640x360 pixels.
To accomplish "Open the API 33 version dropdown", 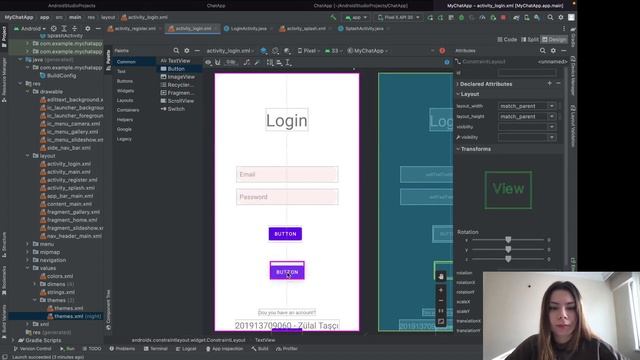I will coord(334,51).
